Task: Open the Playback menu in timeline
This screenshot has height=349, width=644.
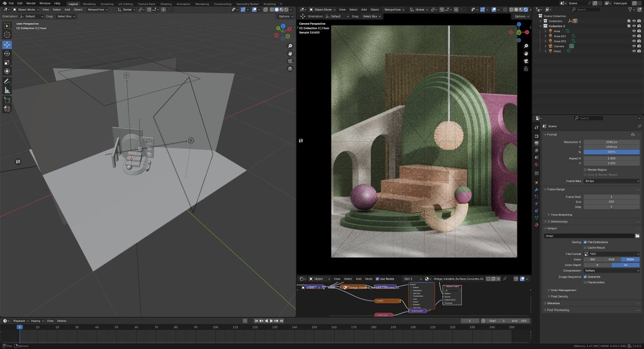Action: pyautogui.click(x=20, y=321)
